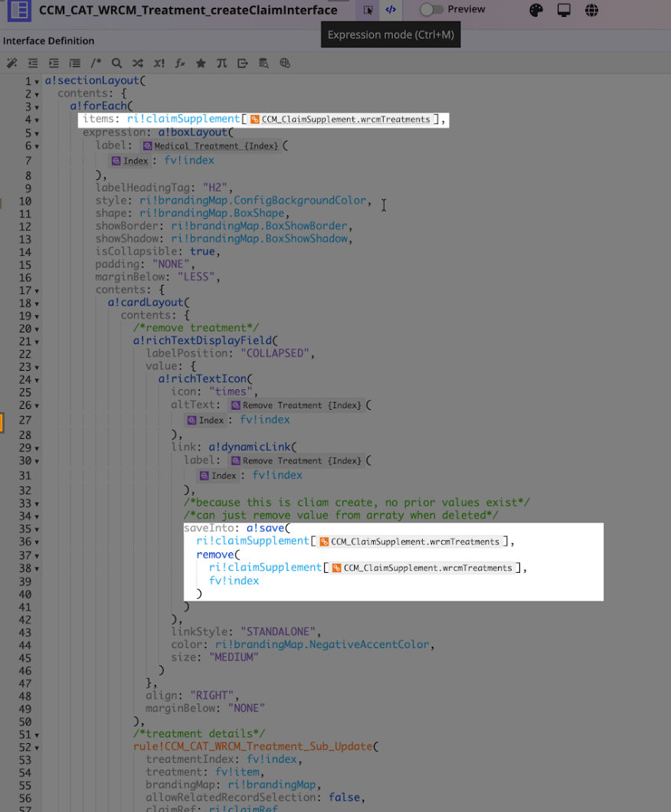Collapse line 17 contents fold arrow
Viewport: 671px width, 812px height.
(x=37, y=291)
